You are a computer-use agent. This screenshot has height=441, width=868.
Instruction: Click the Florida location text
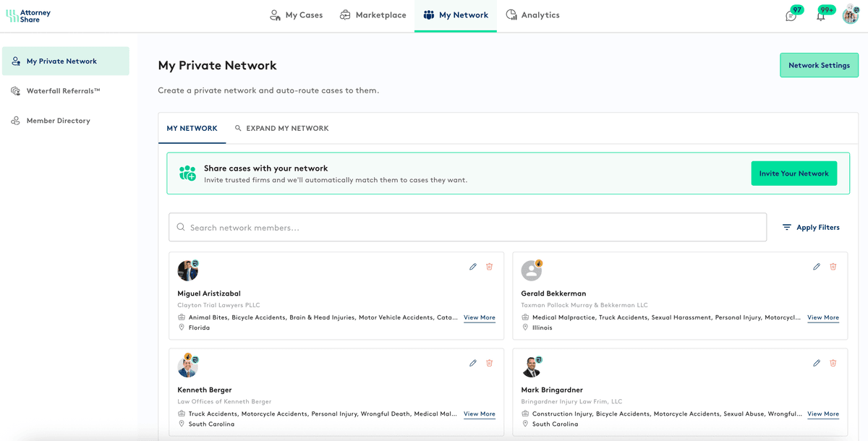(x=199, y=327)
